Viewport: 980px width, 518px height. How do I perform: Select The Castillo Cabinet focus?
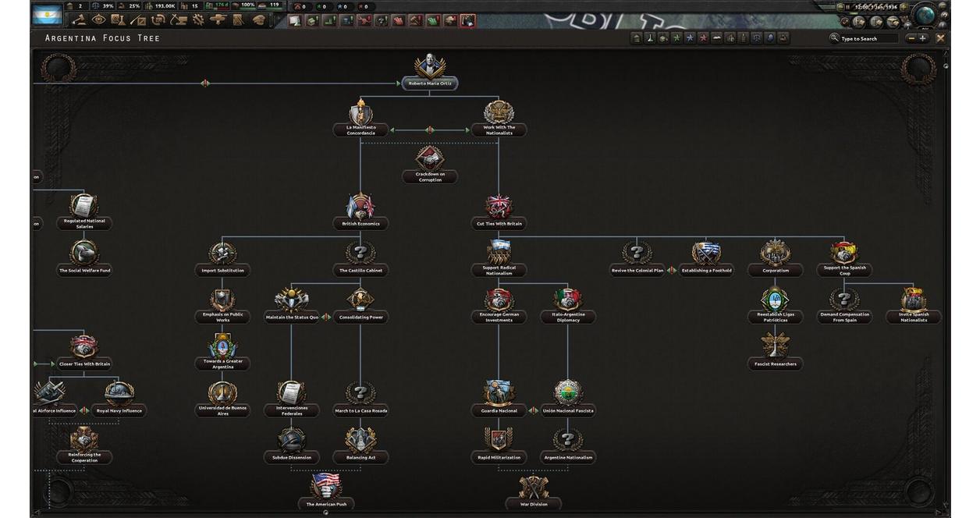[360, 259]
